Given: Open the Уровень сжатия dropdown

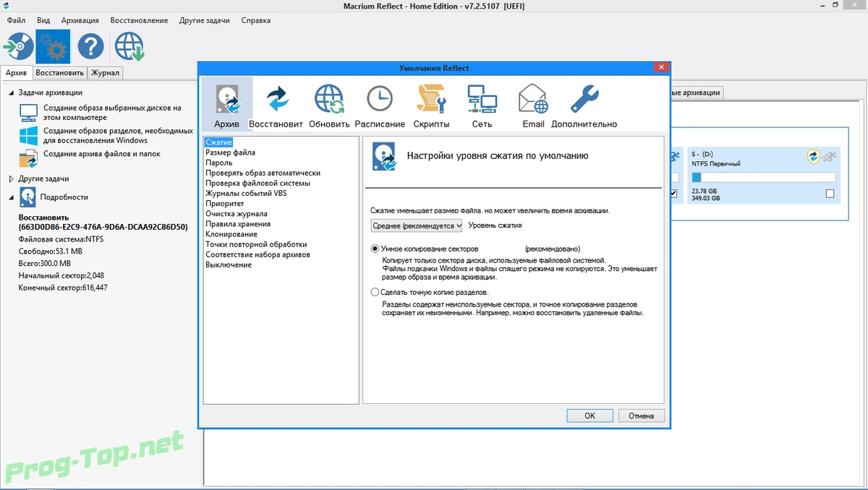Looking at the screenshot, I should 416,225.
